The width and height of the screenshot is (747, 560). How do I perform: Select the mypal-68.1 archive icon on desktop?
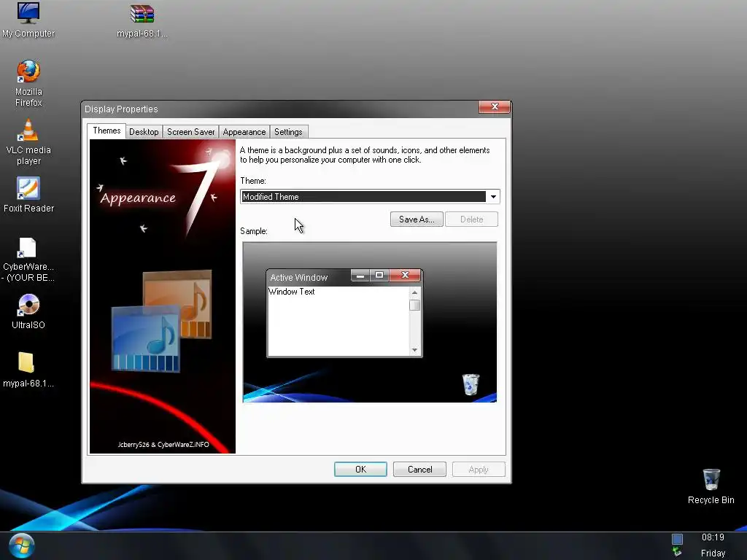(x=142, y=20)
